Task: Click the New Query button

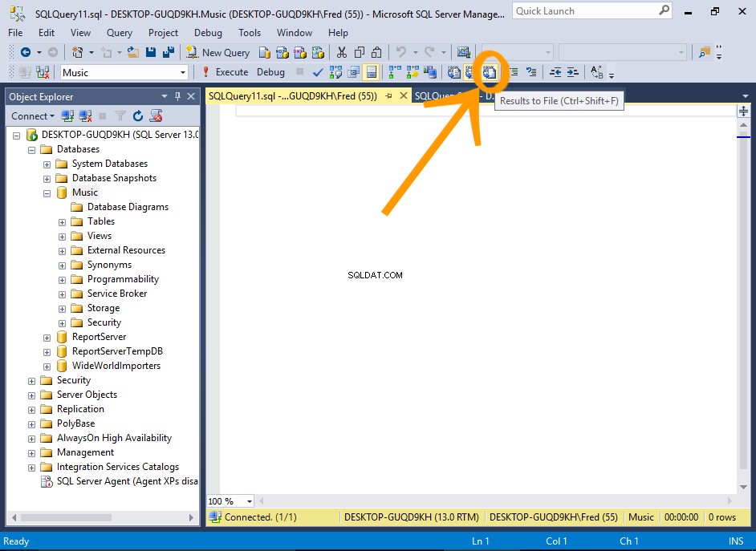Action: [x=218, y=52]
